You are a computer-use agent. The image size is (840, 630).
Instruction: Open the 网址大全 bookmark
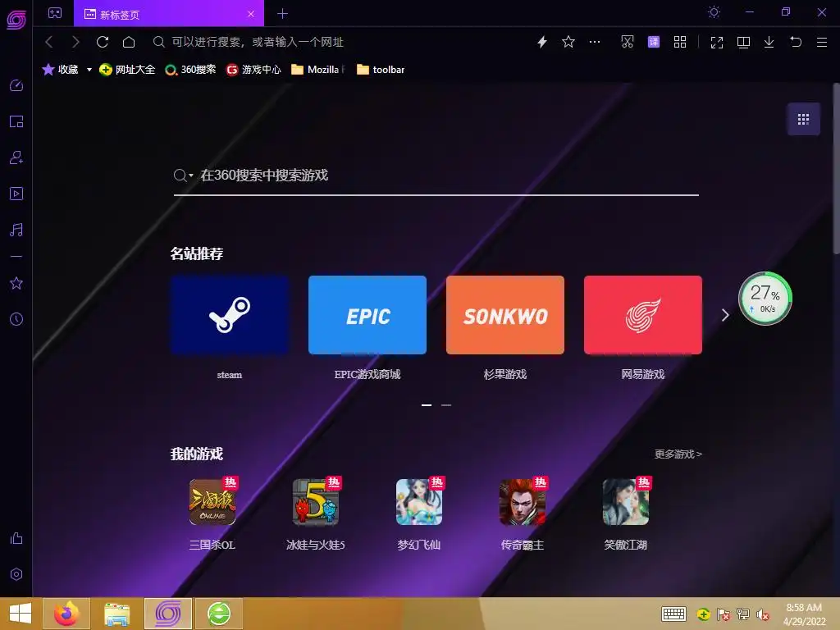127,70
